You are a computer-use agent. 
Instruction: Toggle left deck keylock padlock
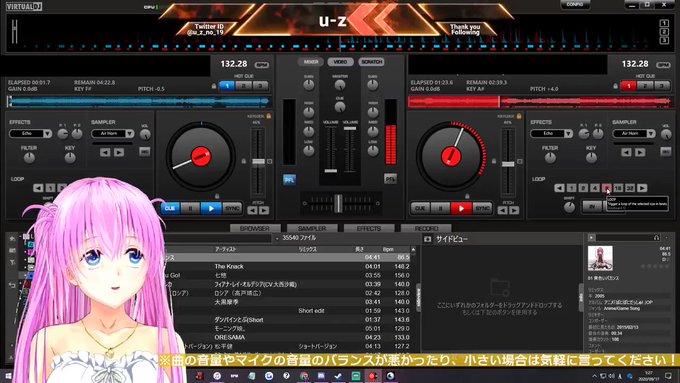269,116
